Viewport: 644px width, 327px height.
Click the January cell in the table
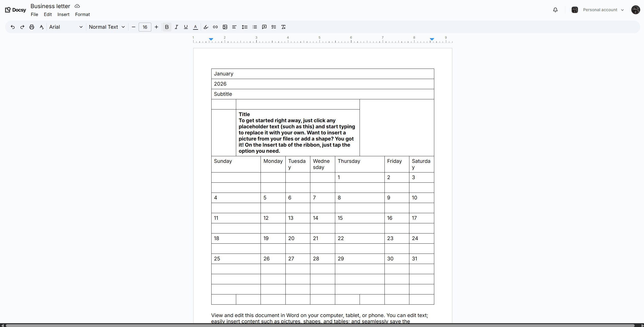click(323, 74)
